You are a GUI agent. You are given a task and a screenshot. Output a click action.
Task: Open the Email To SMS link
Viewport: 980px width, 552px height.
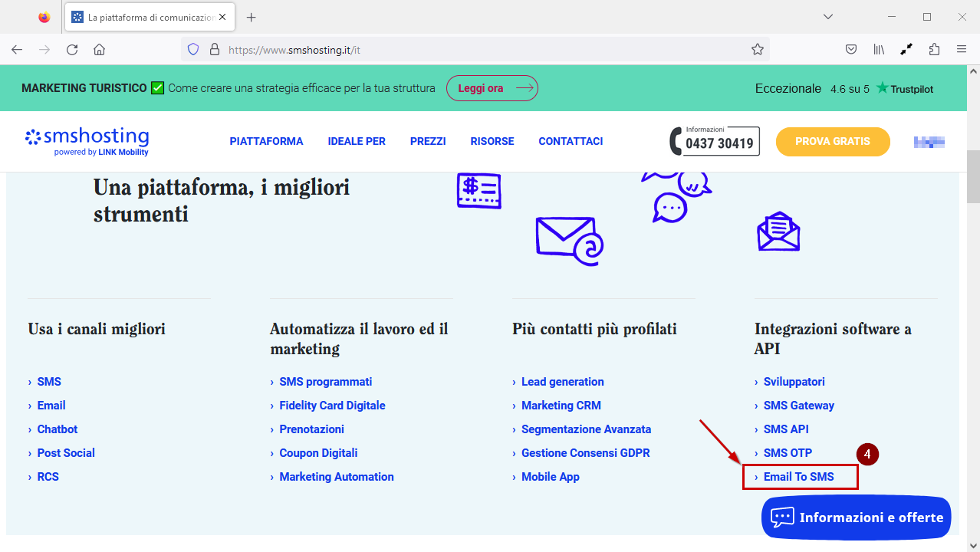click(x=798, y=477)
